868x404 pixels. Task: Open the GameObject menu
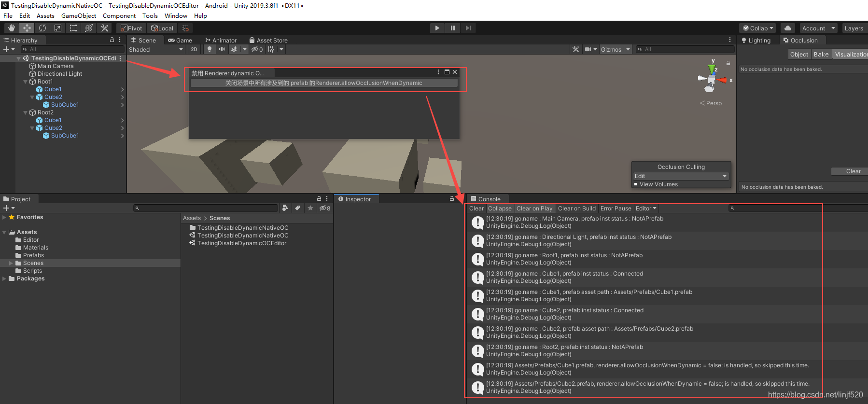click(x=79, y=15)
